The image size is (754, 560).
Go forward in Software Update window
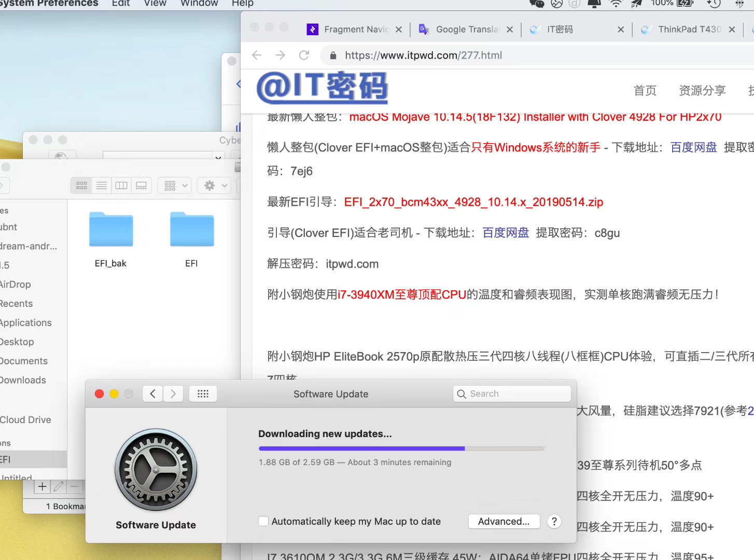tap(173, 394)
